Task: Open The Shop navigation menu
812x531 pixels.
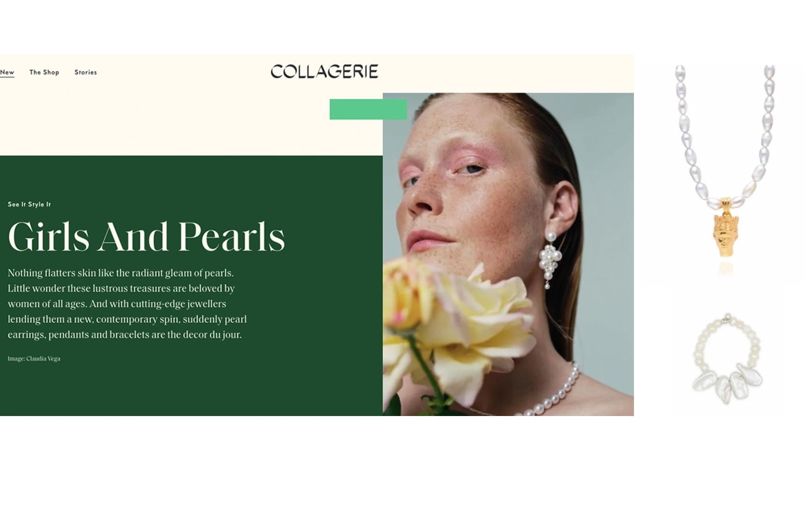Action: click(x=44, y=72)
